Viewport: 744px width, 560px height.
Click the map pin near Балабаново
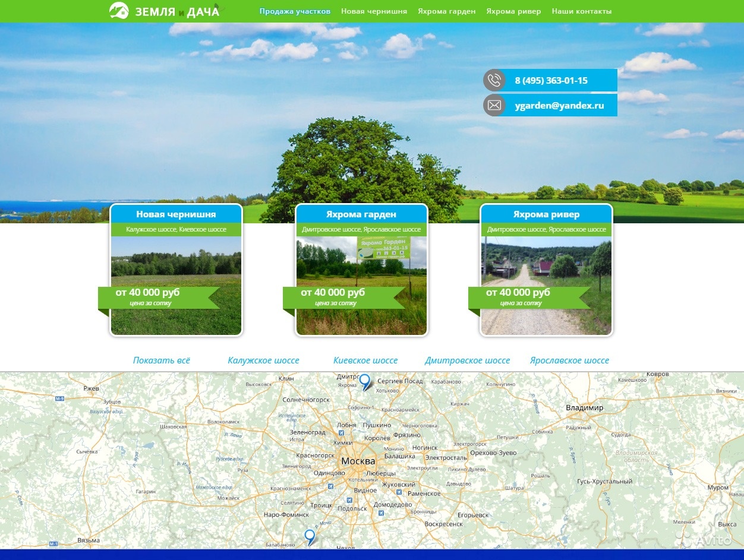point(310,537)
